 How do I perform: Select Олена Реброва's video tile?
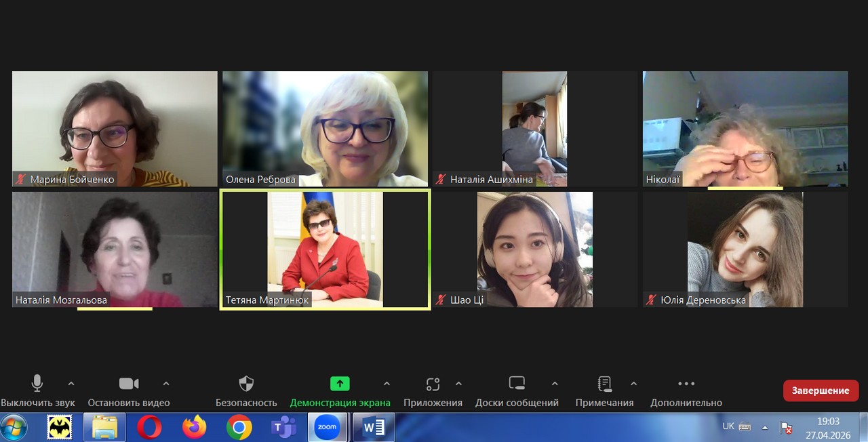[x=325, y=129]
